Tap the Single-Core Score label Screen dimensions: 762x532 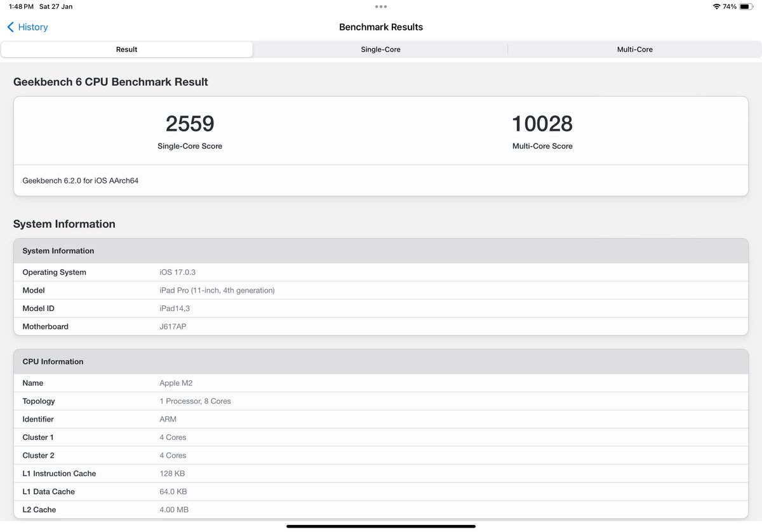(190, 146)
